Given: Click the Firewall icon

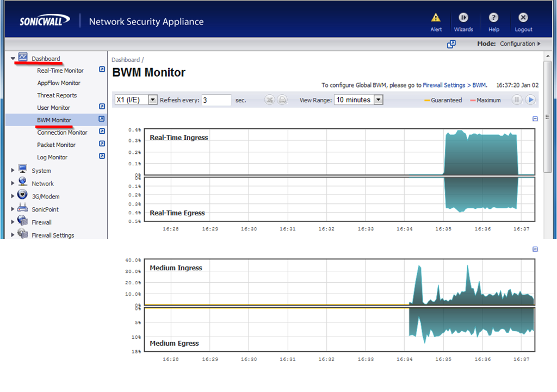Looking at the screenshot, I should [23, 220].
